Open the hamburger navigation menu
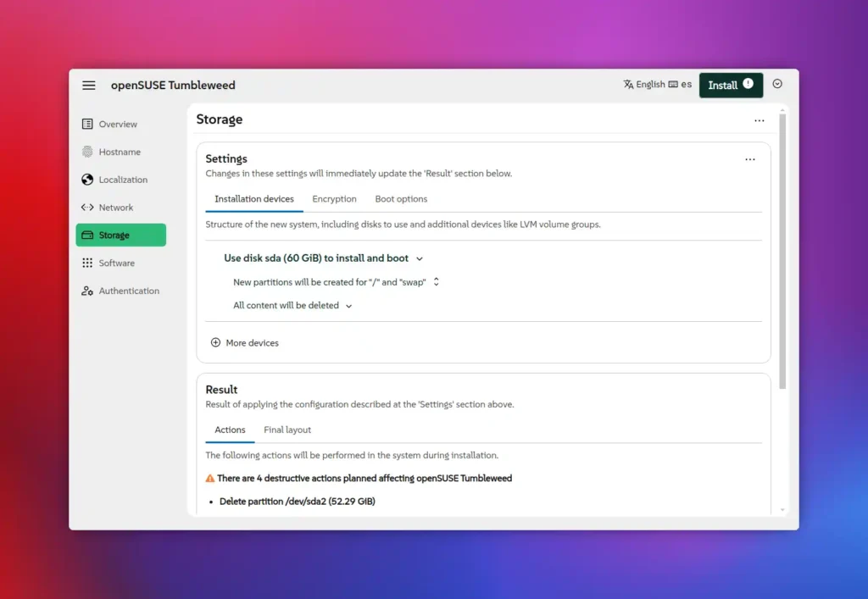Screen dimensions: 868x599 pyautogui.click(x=89, y=85)
